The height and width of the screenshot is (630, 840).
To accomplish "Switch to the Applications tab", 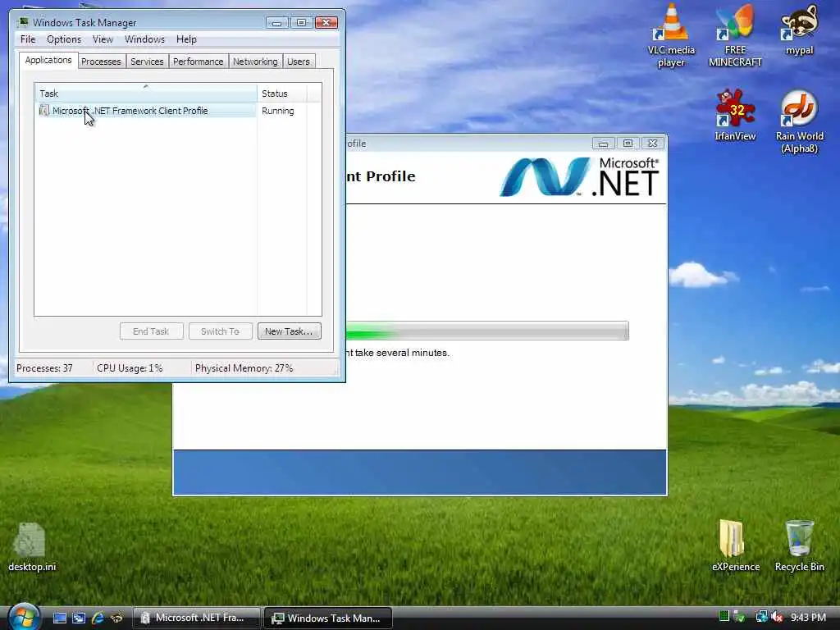I will point(48,60).
